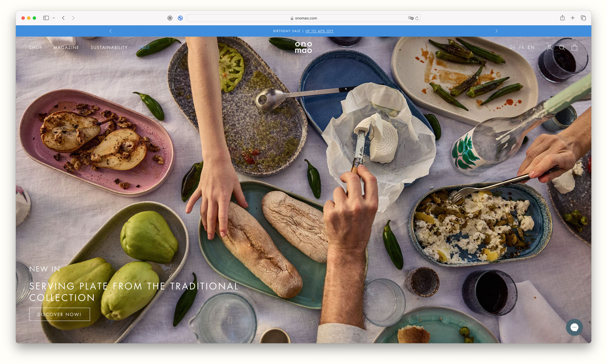Image resolution: width=607 pixels, height=364 pixels.
Task: Open the chat bubble widget
Action: [x=574, y=327]
